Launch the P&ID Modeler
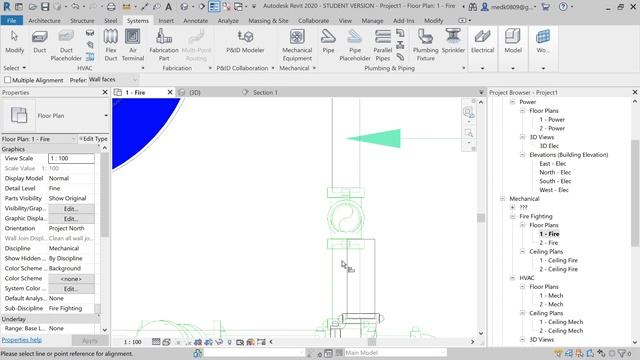 tap(245, 42)
